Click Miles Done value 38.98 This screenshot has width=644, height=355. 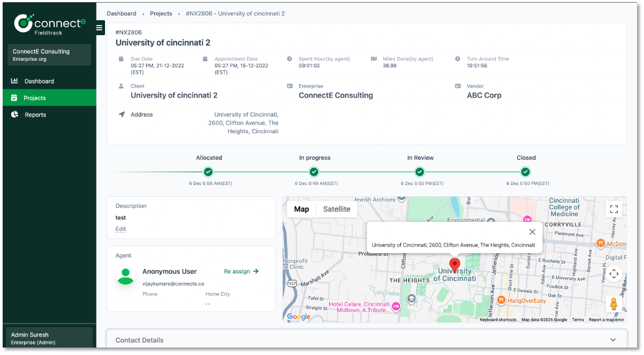[x=390, y=66]
